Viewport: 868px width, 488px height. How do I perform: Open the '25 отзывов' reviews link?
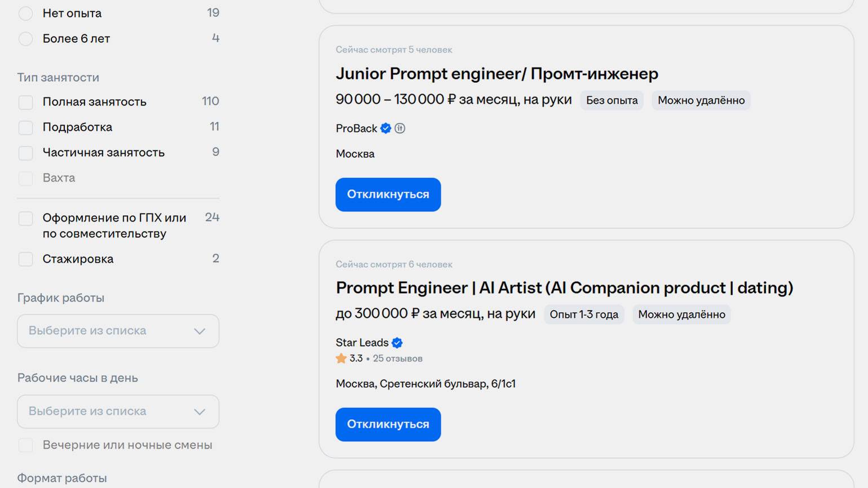pyautogui.click(x=397, y=358)
